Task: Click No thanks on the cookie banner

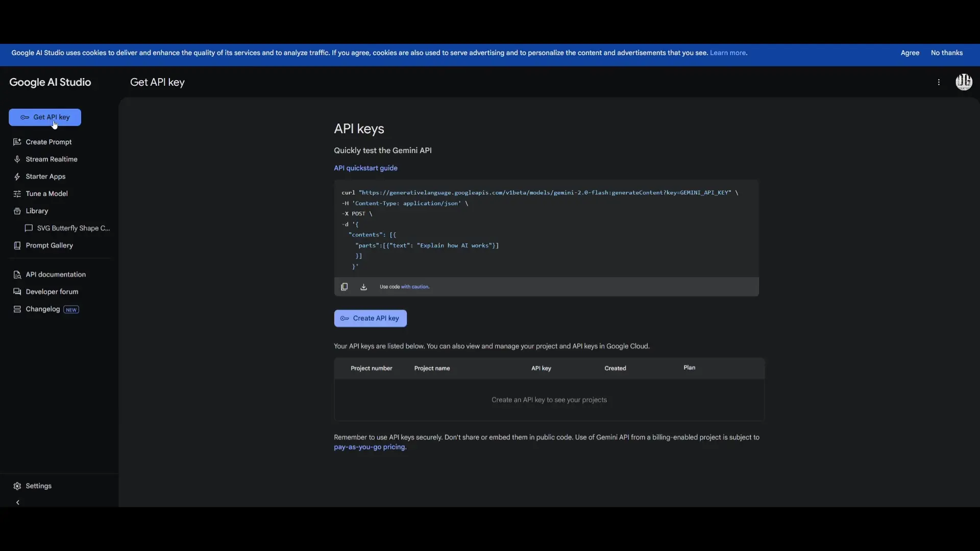Action: tap(946, 53)
